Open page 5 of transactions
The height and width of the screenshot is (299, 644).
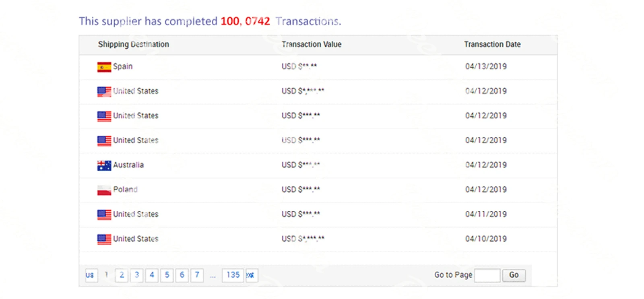[167, 275]
